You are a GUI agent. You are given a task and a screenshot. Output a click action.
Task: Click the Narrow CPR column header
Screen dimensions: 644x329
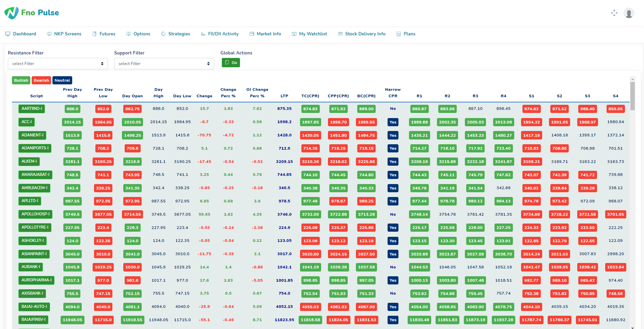[x=393, y=93]
